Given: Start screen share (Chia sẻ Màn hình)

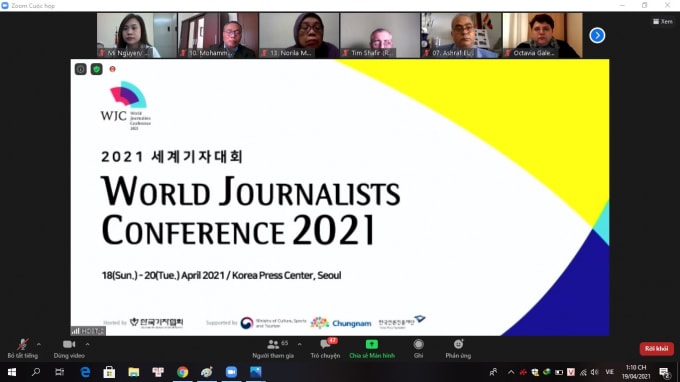Looking at the screenshot, I should [x=372, y=349].
